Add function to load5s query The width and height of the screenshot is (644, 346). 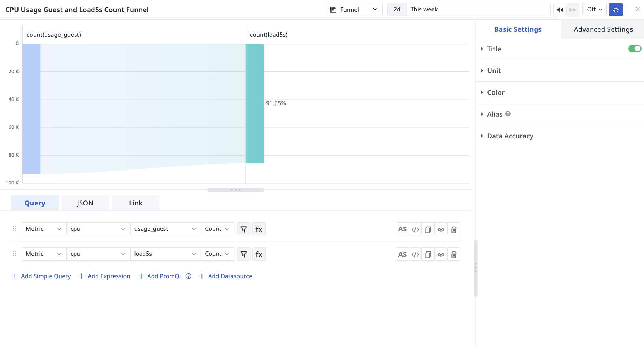259,254
